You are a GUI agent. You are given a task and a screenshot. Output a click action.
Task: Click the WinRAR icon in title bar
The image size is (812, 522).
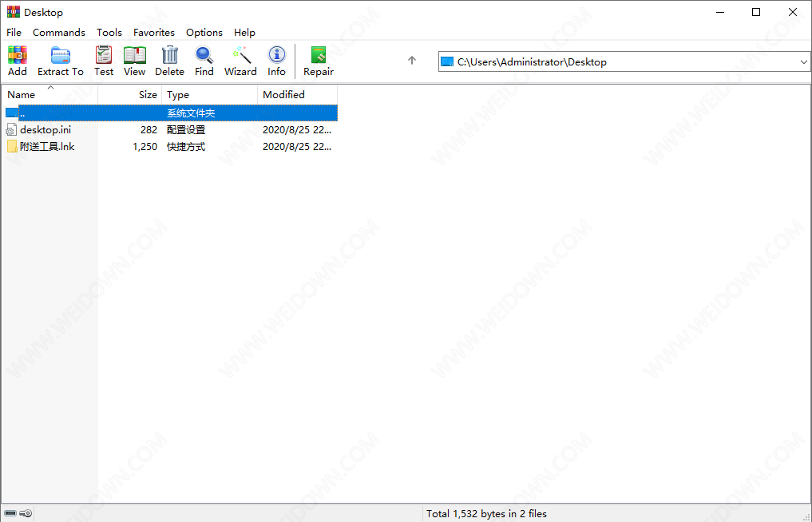point(13,12)
